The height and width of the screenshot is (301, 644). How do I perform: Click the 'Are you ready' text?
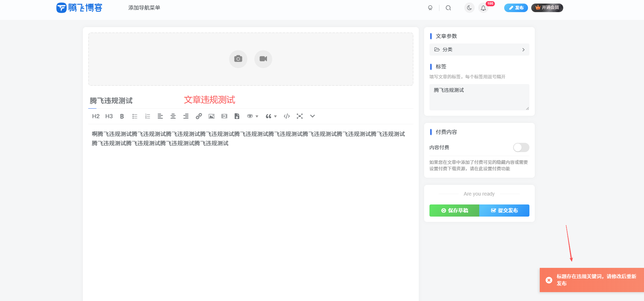479,194
